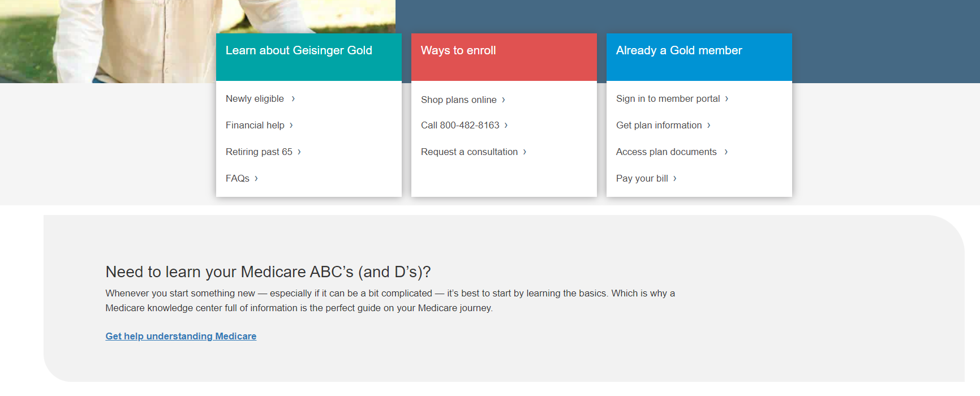The height and width of the screenshot is (396, 980).
Task: Open the Pay your bill link
Action: 642,178
